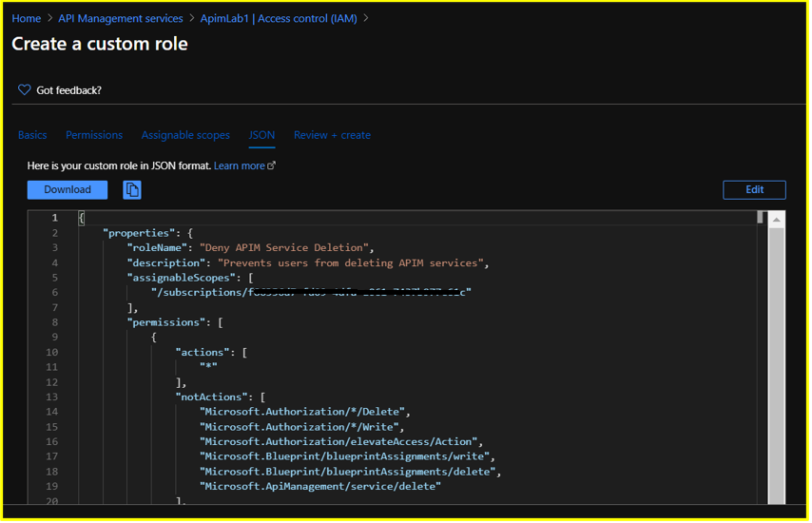Click the editor minimap slider at top right

[760, 217]
